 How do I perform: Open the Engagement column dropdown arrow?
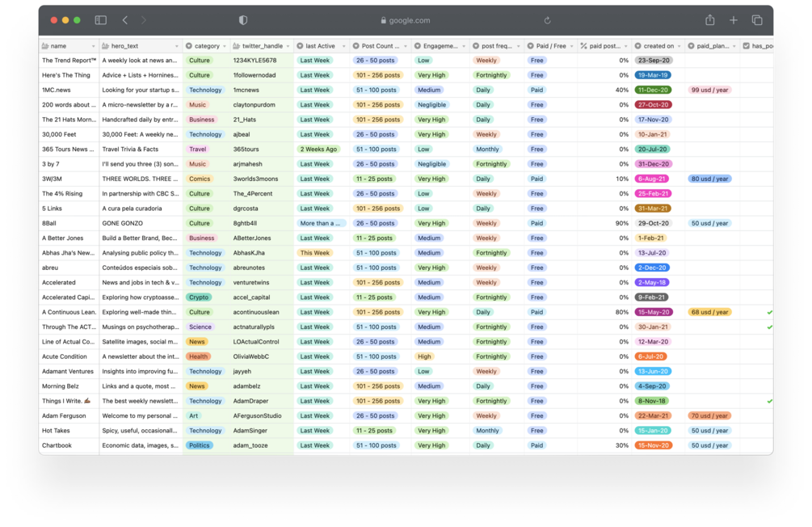pyautogui.click(x=464, y=47)
